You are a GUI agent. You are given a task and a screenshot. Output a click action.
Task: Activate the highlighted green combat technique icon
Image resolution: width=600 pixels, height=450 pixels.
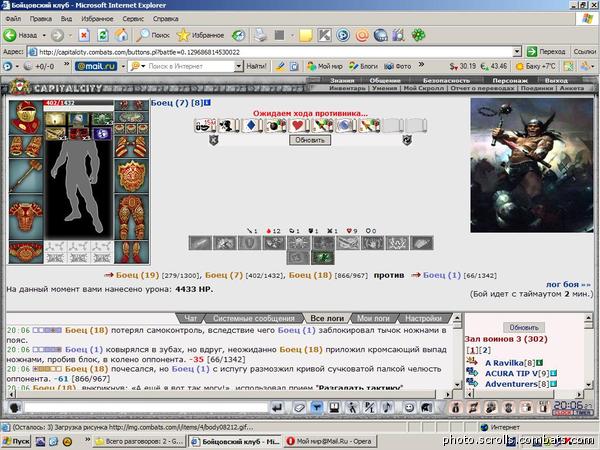pos(323,258)
